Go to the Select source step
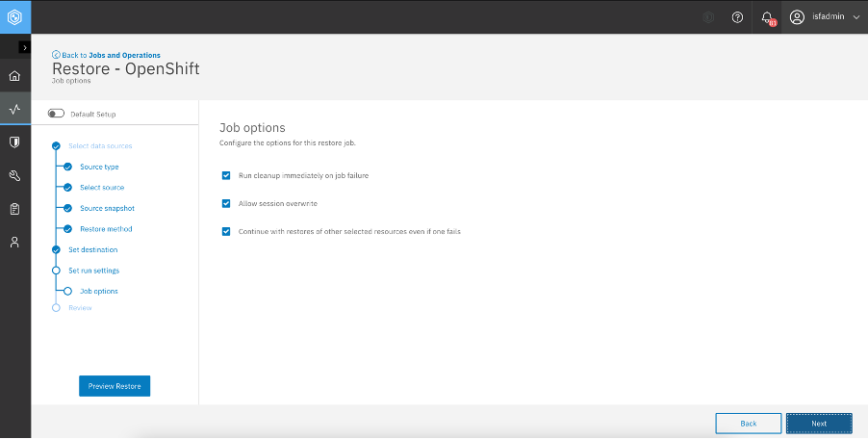This screenshot has width=868, height=439. coord(102,188)
